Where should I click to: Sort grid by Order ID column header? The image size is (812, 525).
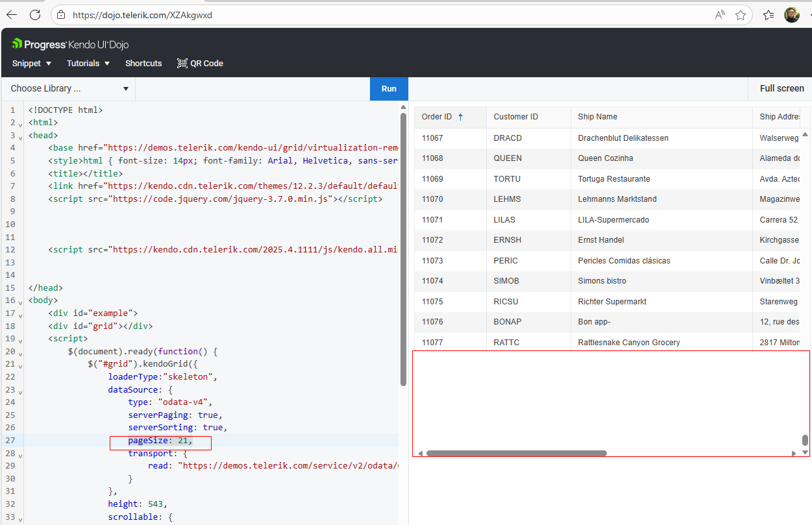point(437,117)
